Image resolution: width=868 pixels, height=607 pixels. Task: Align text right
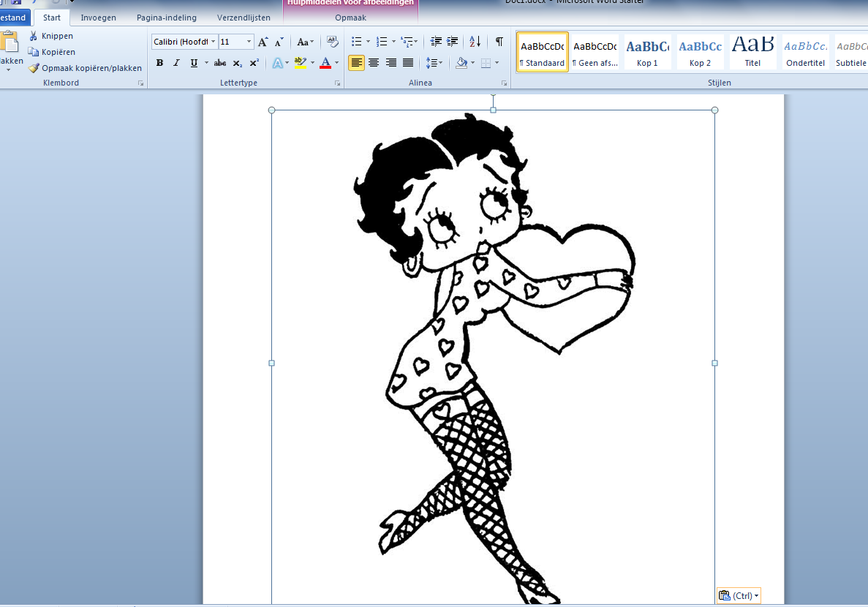(x=390, y=63)
